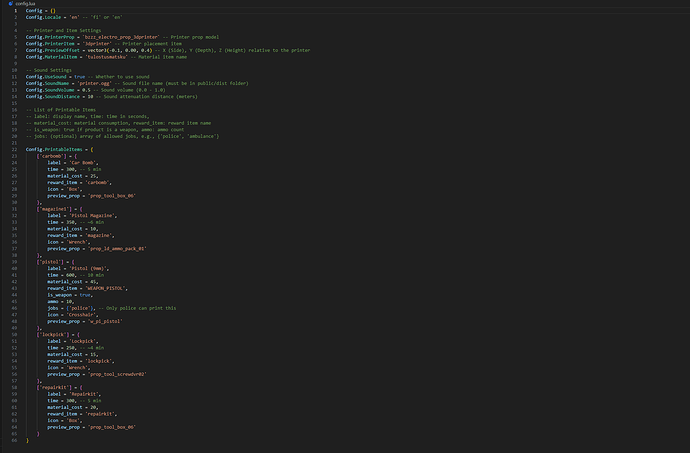This screenshot has width=690, height=453.
Task: Click the 'printer.ogg' sound name string
Action: [95, 83]
